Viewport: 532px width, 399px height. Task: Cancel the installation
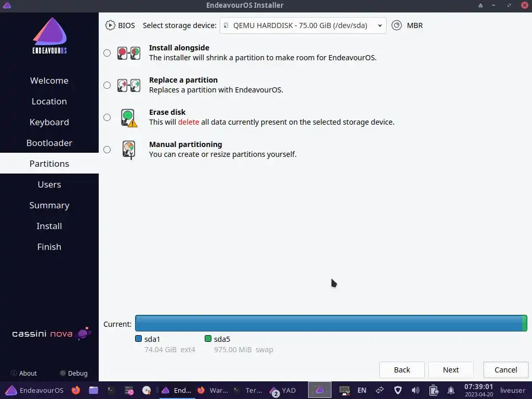506,370
